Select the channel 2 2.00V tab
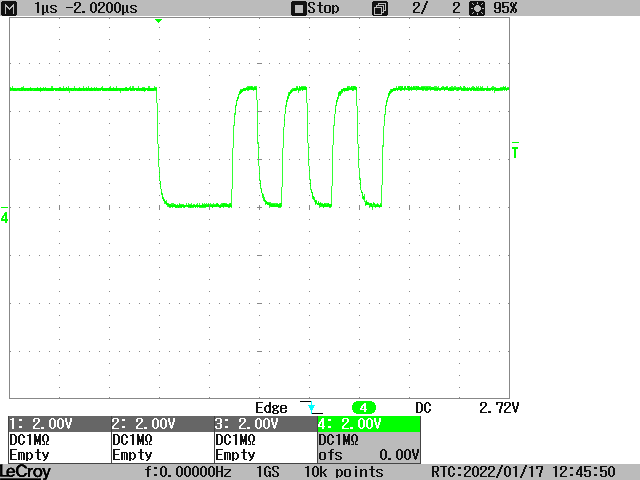This screenshot has width=640, height=480. coord(162,424)
